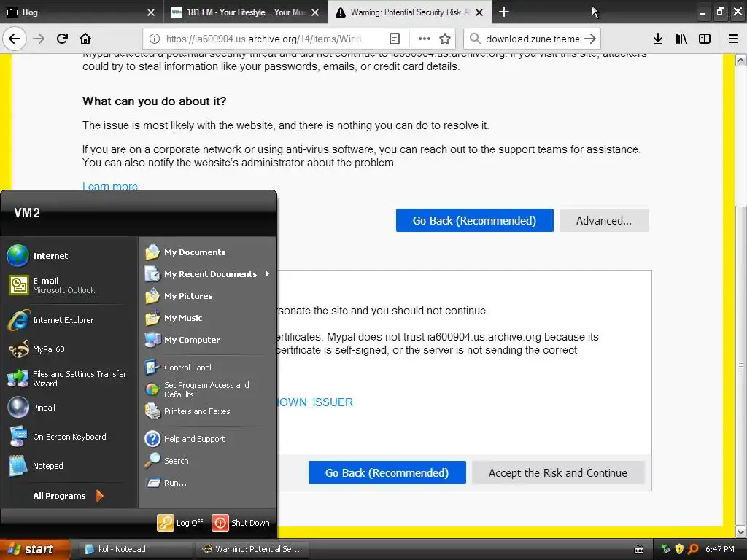Launch Pinball from Start menu
Viewport: 747px width, 560px height.
click(69, 408)
